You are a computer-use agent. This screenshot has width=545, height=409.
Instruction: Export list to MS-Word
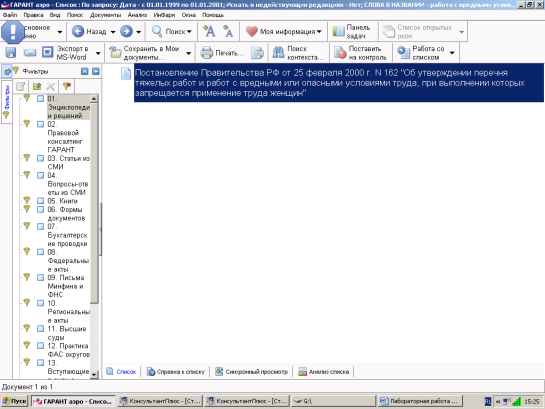coord(67,52)
